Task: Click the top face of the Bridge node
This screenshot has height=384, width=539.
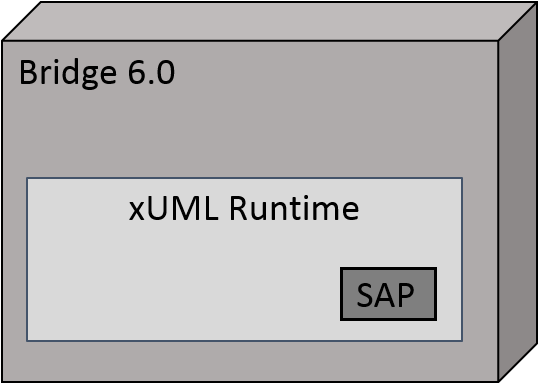Action: coord(270,21)
